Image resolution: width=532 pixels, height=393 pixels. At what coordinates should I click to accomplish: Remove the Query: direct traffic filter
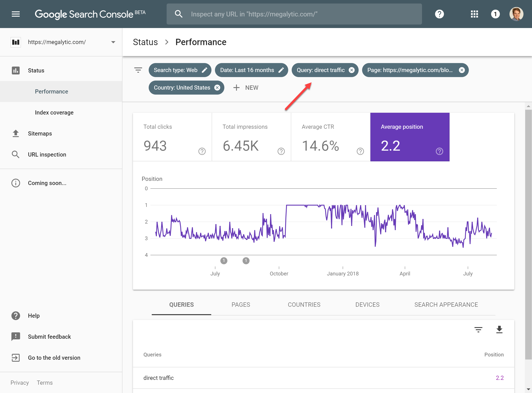point(351,70)
